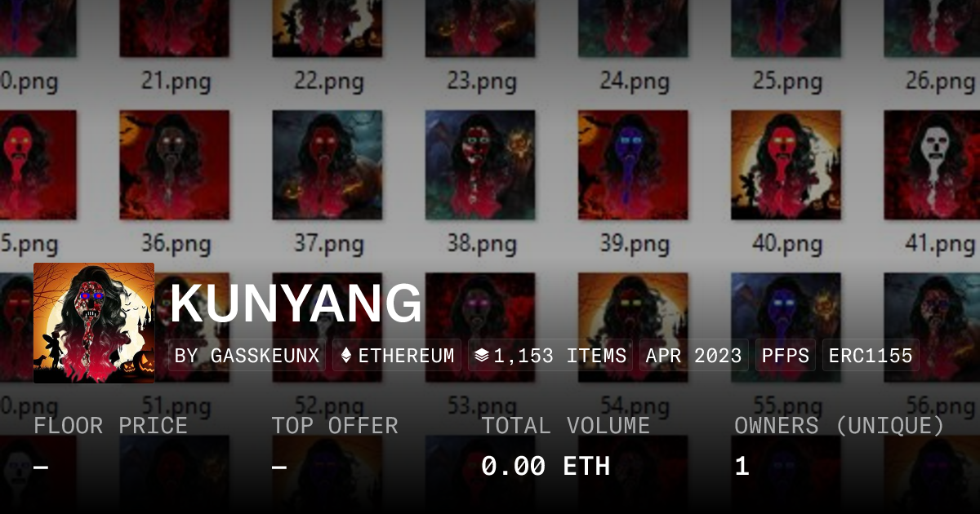This screenshot has height=514, width=980.
Task: Select the PFPS category badge
Action: click(x=786, y=356)
